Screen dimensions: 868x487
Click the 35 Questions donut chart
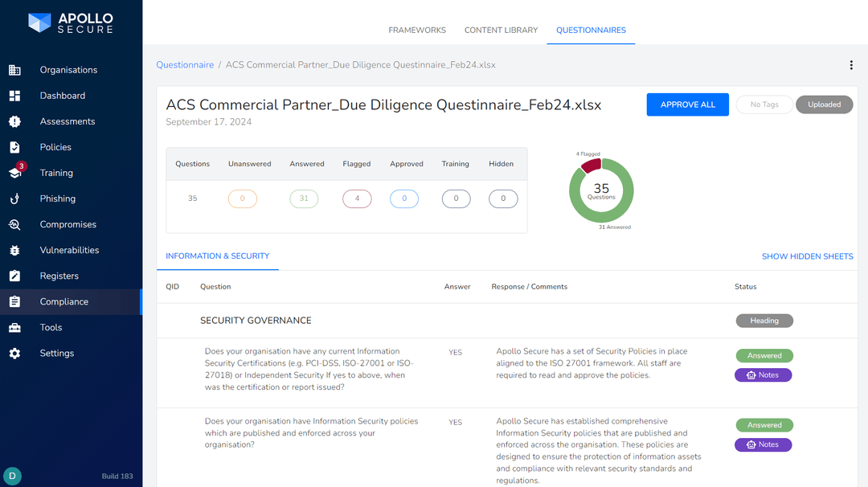[601, 191]
